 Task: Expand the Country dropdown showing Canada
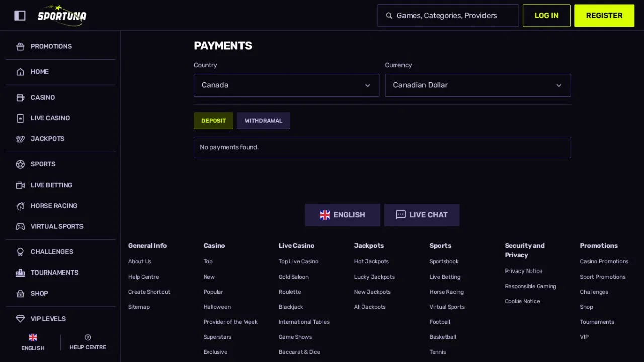(x=286, y=85)
